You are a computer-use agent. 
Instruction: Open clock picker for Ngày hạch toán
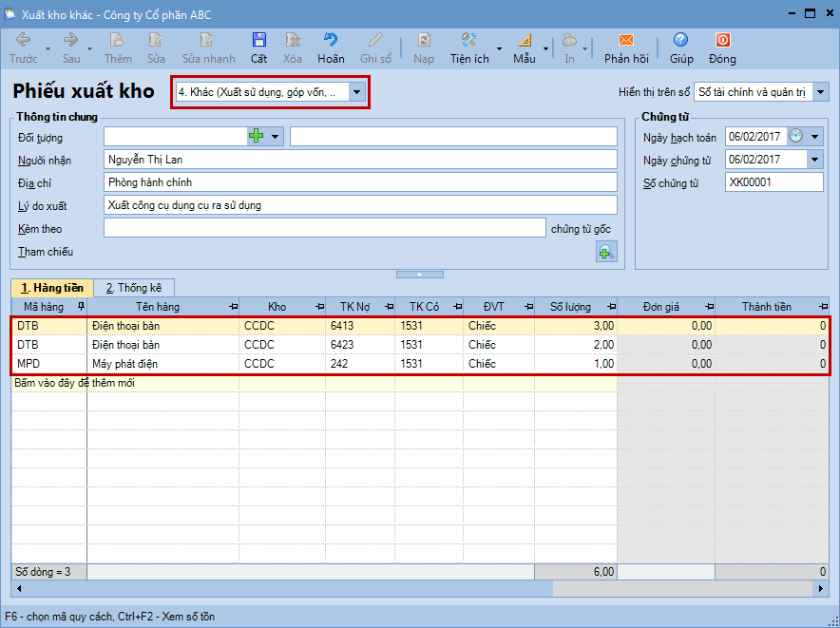point(796,137)
